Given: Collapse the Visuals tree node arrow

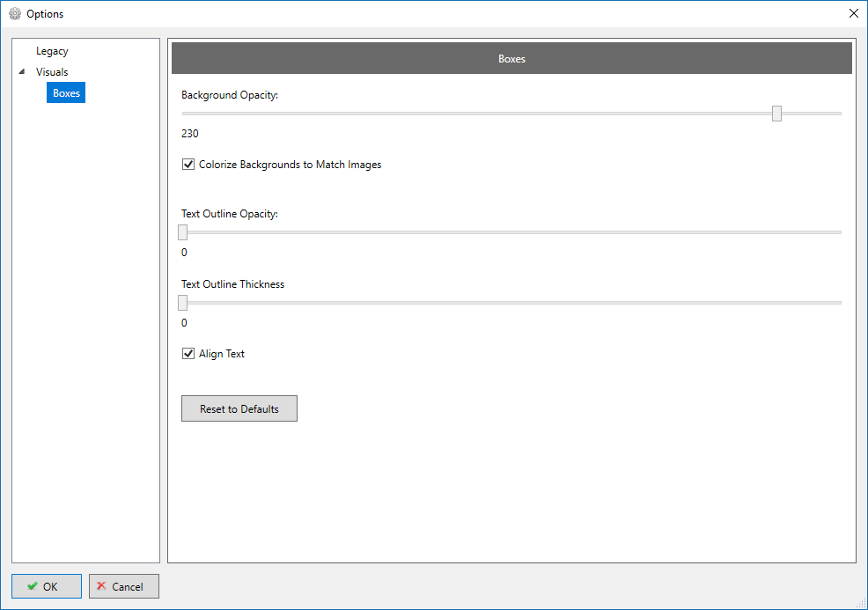Looking at the screenshot, I should click(22, 72).
